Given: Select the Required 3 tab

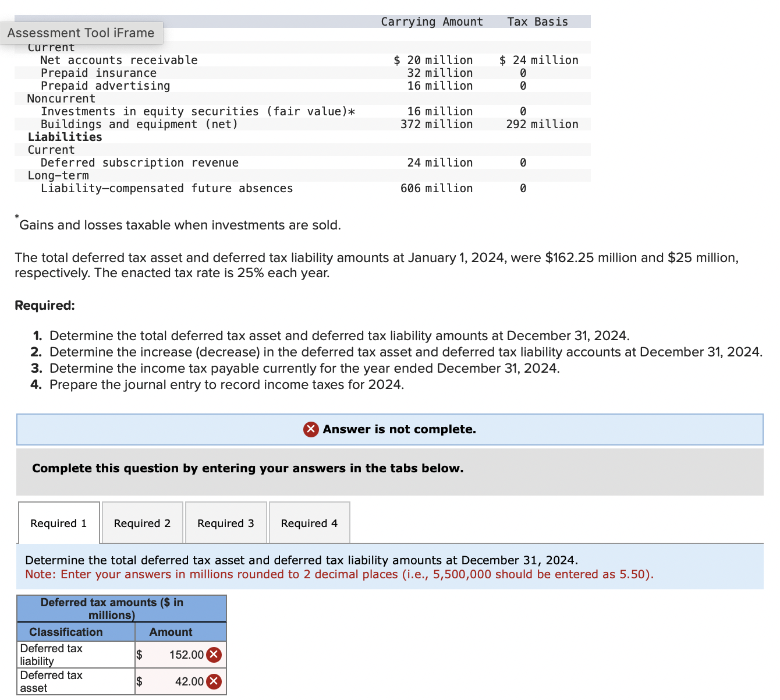Looking at the screenshot, I should 226,522.
